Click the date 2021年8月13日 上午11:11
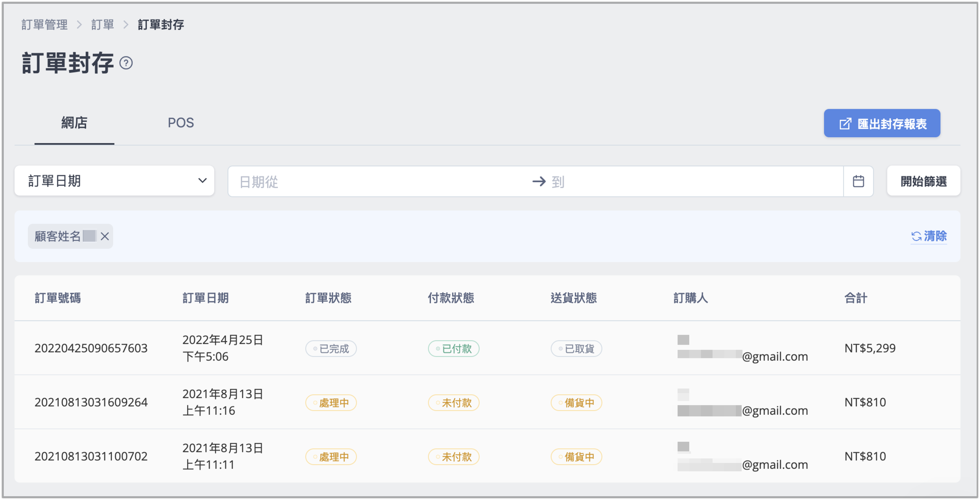 tap(223, 456)
